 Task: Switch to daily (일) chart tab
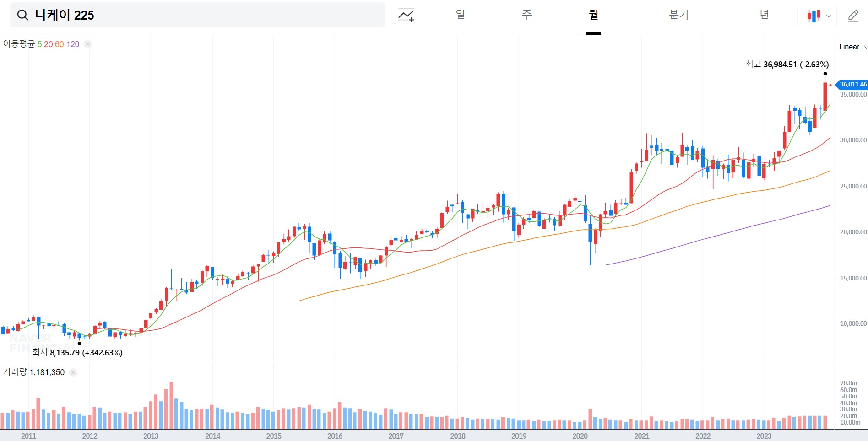tap(461, 15)
